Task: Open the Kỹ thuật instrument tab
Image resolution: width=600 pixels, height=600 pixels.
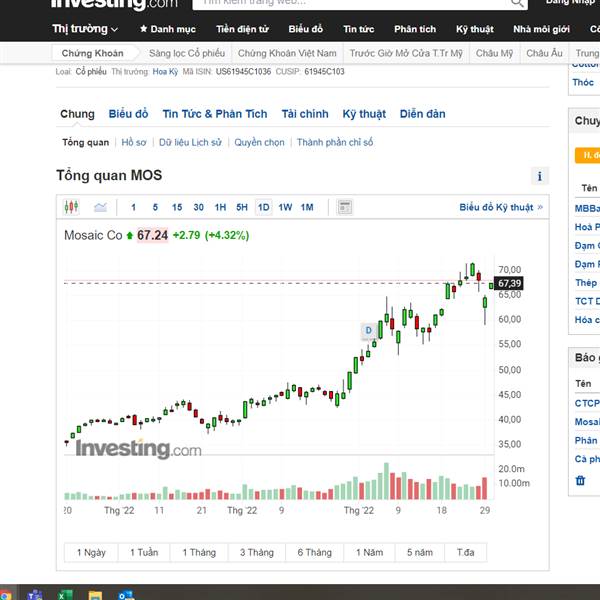Action: pos(364,114)
